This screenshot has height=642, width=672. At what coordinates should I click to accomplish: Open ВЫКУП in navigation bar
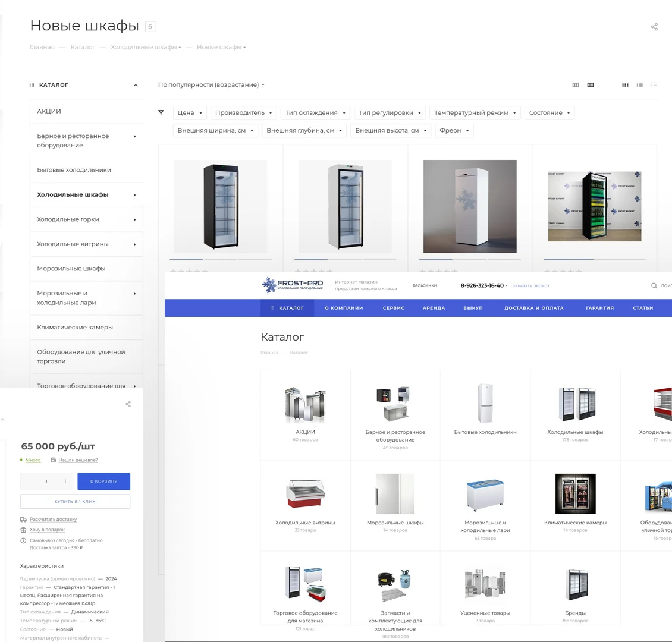click(x=473, y=308)
